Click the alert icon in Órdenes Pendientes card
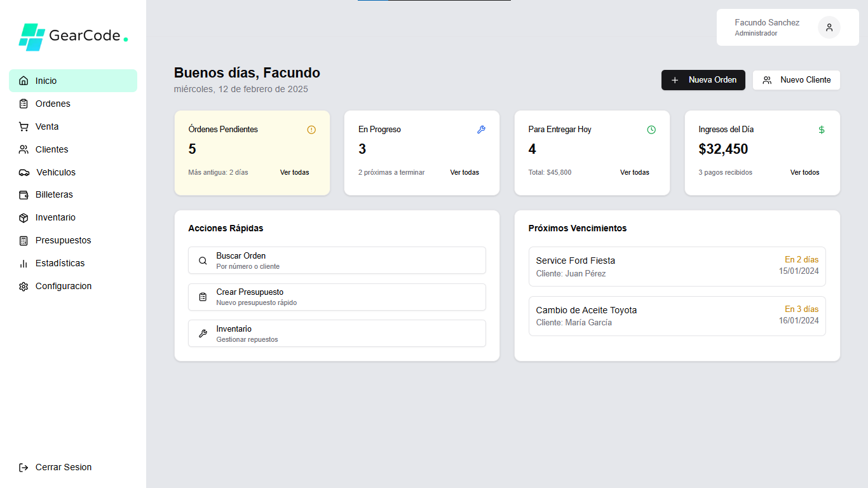The width and height of the screenshot is (868, 488). [311, 130]
